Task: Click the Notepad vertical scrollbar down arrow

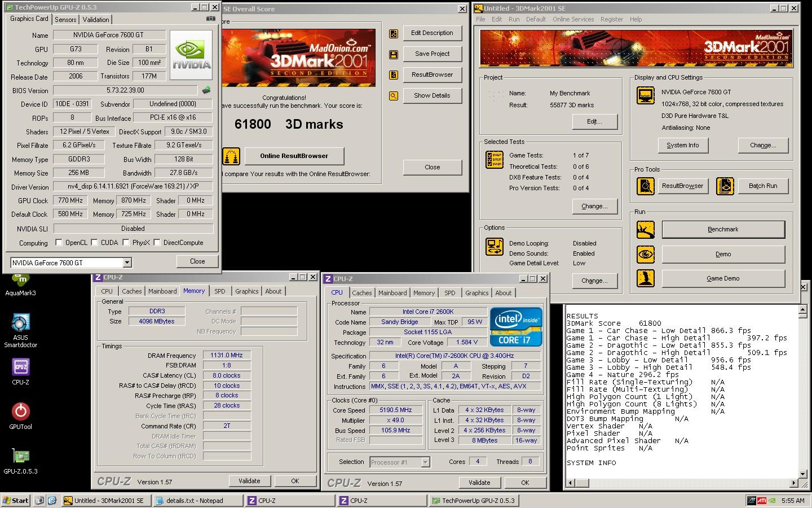Action: click(x=803, y=474)
